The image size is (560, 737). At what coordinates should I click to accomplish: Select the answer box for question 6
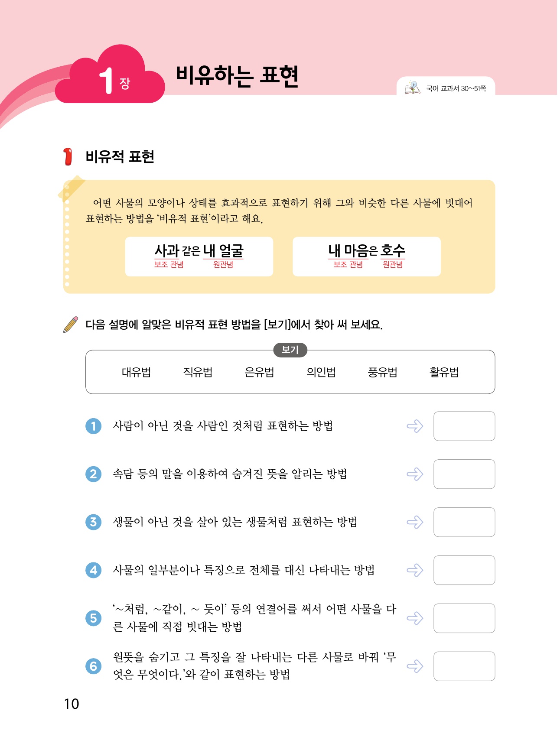[464, 666]
